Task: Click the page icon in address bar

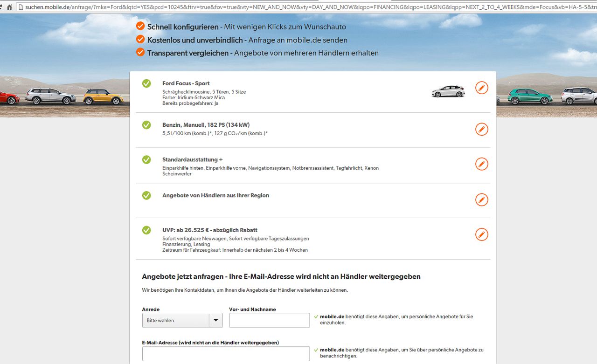Action: coord(20,7)
